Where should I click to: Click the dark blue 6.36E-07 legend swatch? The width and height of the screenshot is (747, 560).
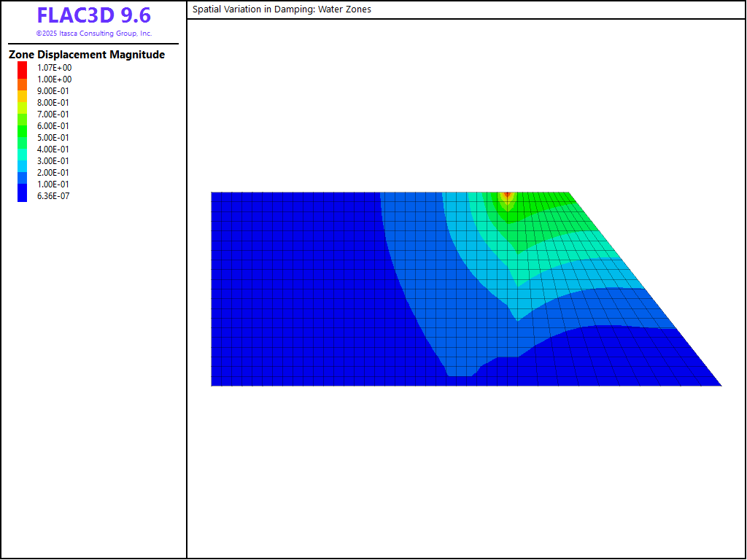pyautogui.click(x=23, y=196)
